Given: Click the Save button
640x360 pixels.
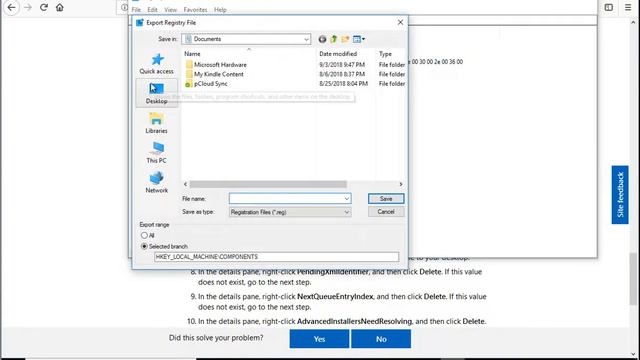Looking at the screenshot, I should [386, 199].
